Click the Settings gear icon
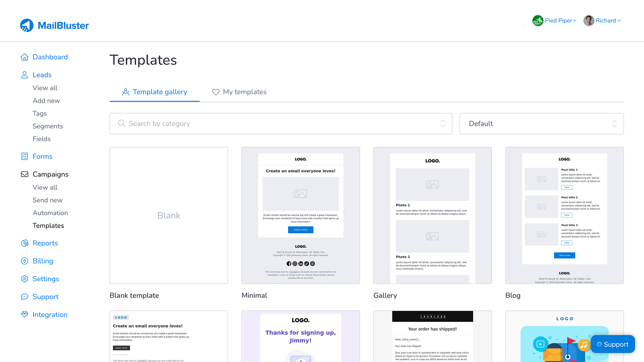Viewport: 644px width, 362px height. pos(24,279)
